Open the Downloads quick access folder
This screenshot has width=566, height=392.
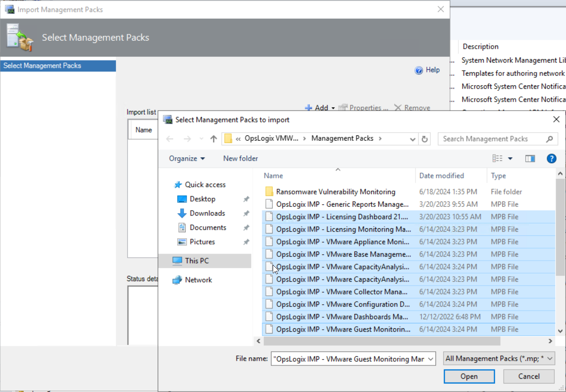207,213
